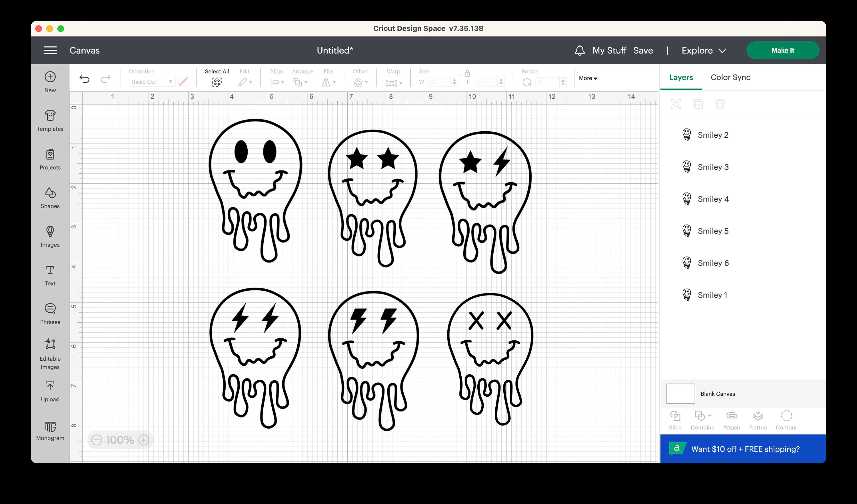Select the Smiley 3 layer
The width and height of the screenshot is (857, 504).
713,167
